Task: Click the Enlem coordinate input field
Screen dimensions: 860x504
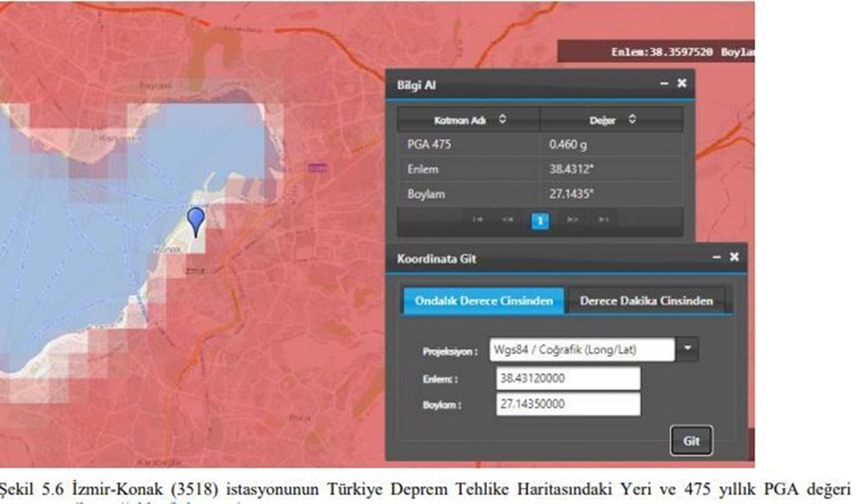Action: click(x=568, y=378)
